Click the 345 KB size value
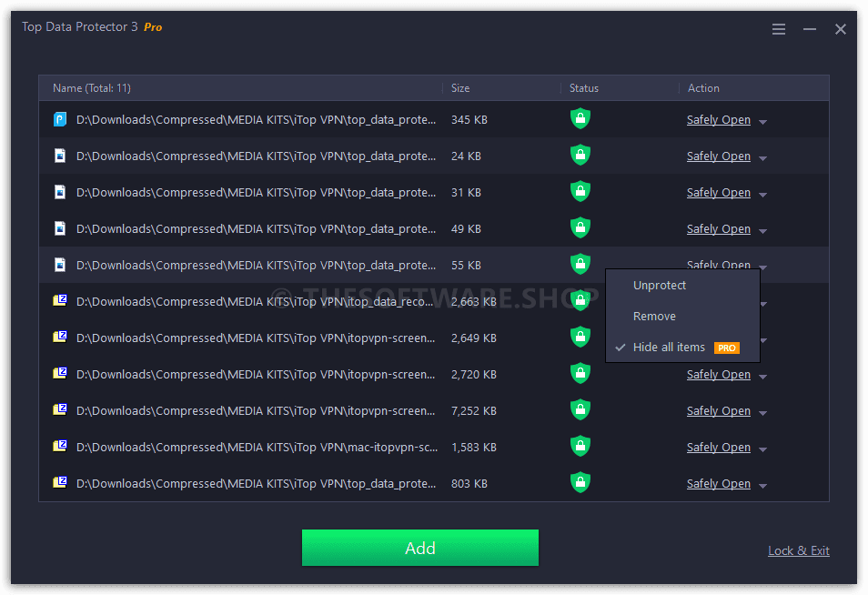Screen dimensions: 868x595 click(469, 119)
